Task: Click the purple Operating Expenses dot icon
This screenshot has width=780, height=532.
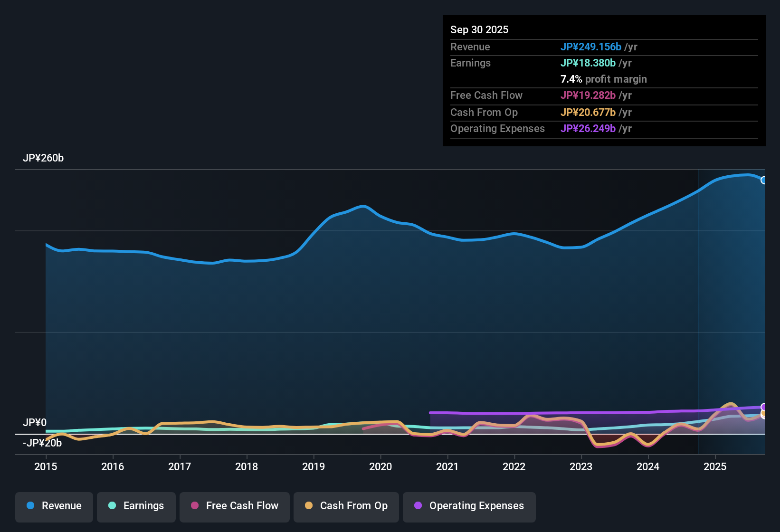Action: tap(418, 506)
